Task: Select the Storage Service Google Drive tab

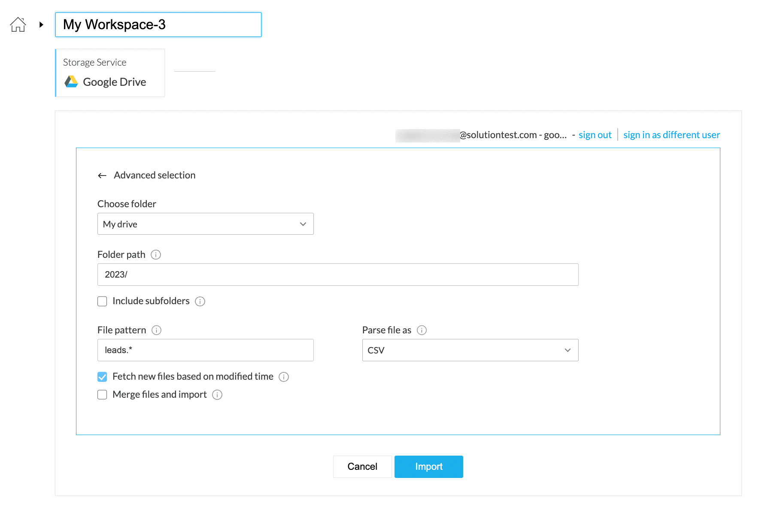Action: 110,73
